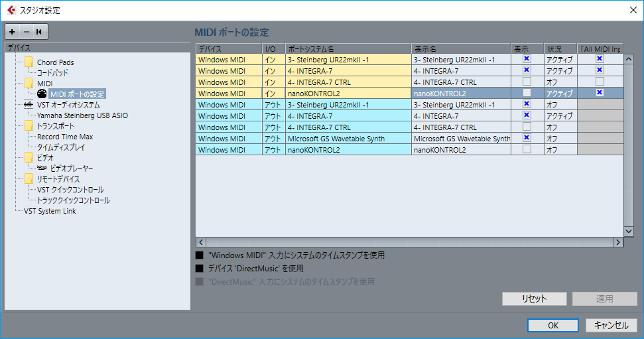This screenshot has width=644, height=339.
Task: Click the I/O column header
Action: click(273, 49)
